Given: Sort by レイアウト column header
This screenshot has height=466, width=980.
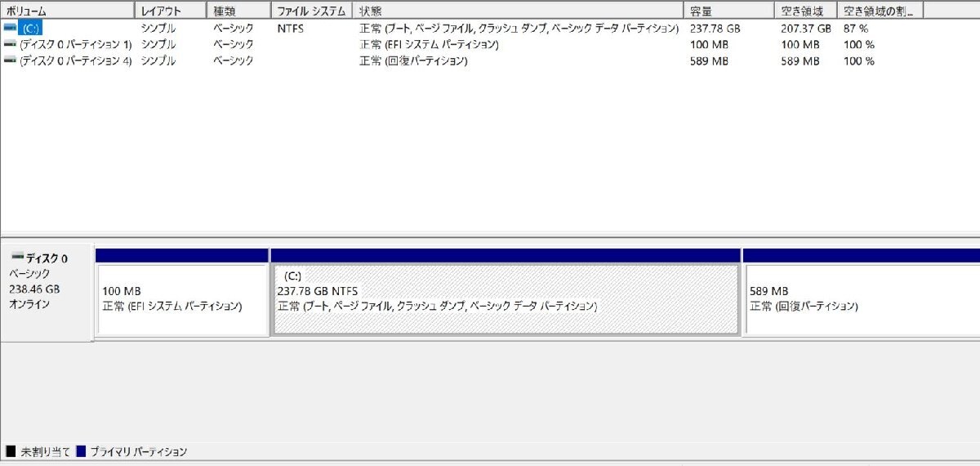Looking at the screenshot, I should click(x=170, y=11).
